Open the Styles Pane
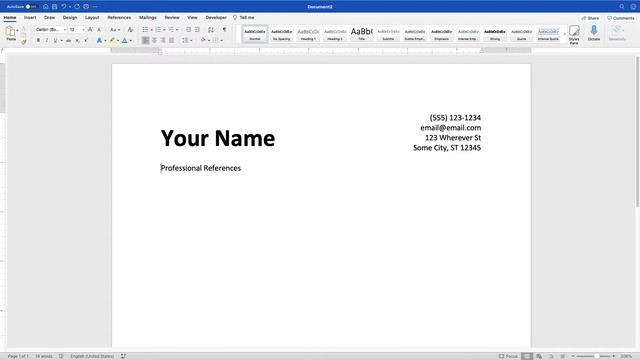 (574, 34)
